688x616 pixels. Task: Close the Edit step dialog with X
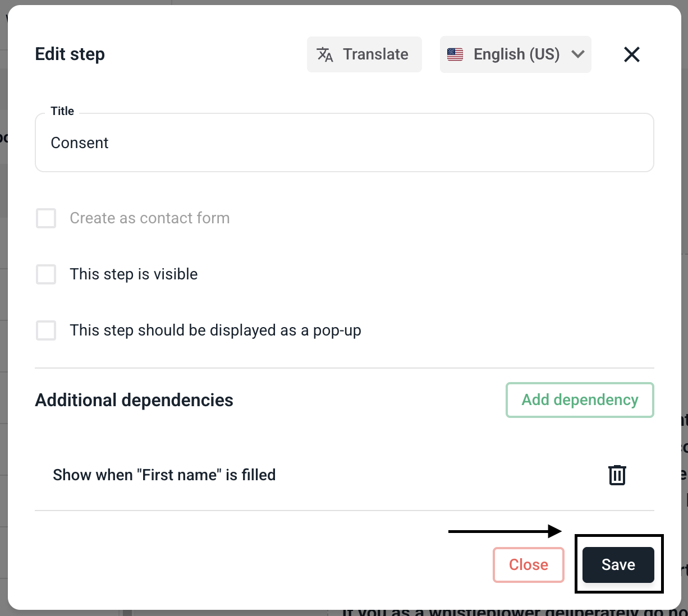pyautogui.click(x=632, y=54)
